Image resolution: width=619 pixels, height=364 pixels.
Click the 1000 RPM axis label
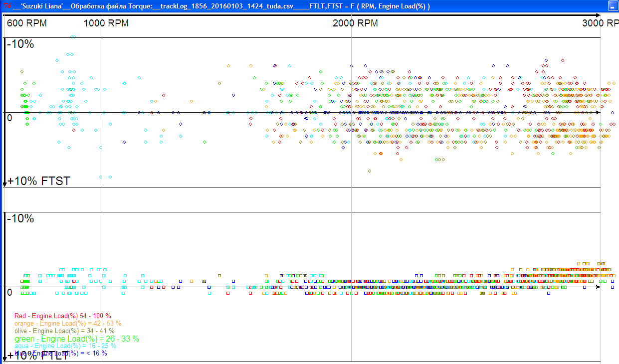pos(106,23)
